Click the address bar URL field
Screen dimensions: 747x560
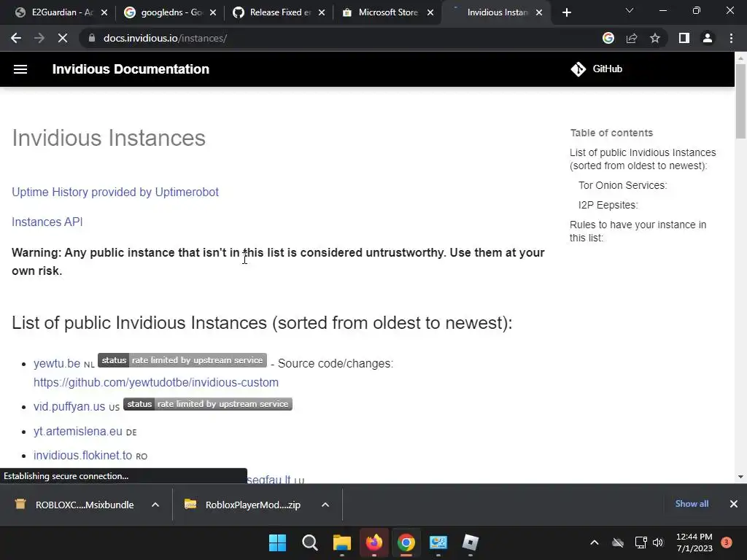coord(343,38)
